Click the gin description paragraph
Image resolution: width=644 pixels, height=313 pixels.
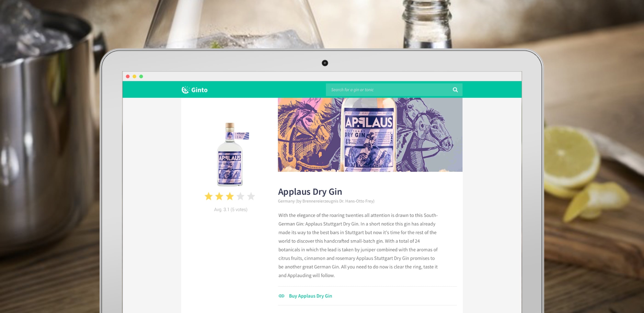pyautogui.click(x=358, y=245)
